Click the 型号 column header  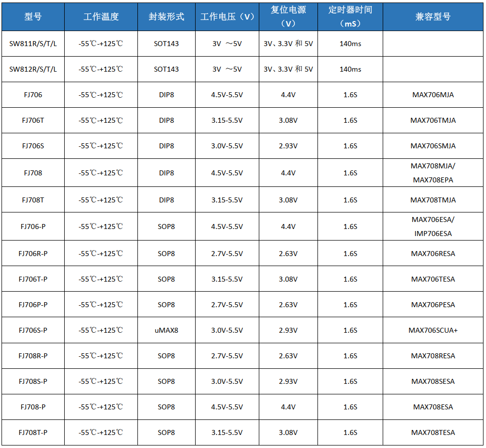(x=33, y=17)
